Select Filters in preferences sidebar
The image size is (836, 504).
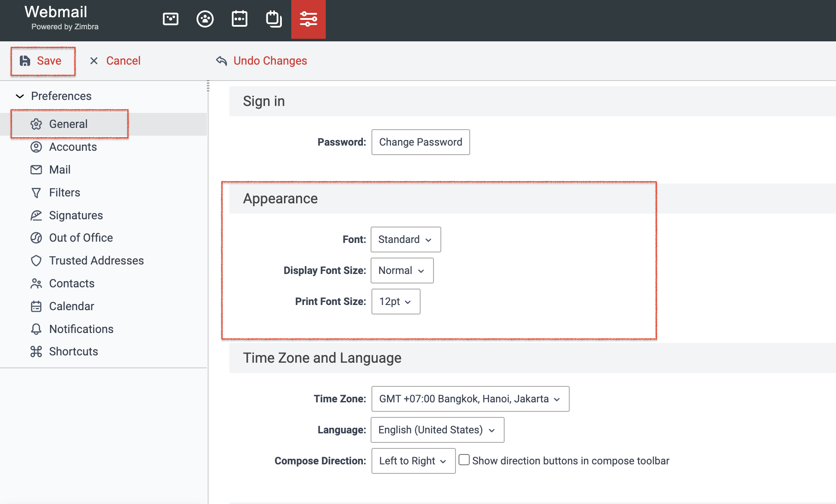pyautogui.click(x=103, y=193)
